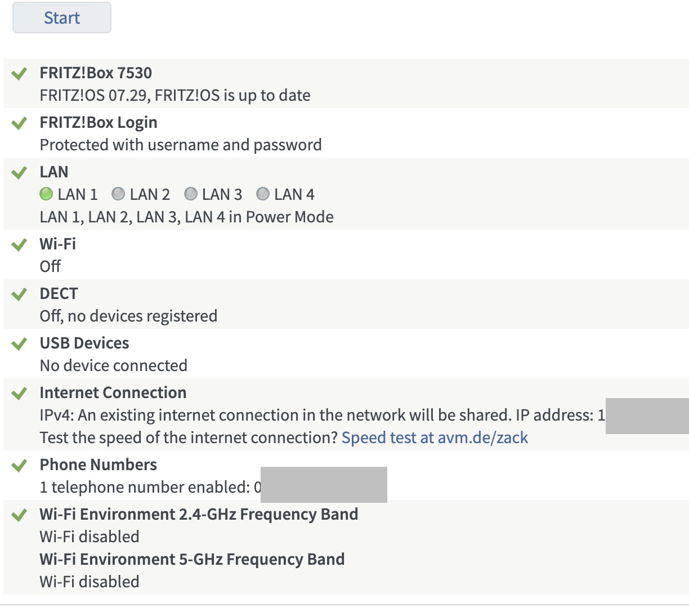This screenshot has height=616, width=689.
Task: Open the speed test at avm.de/zack link
Action: (435, 438)
